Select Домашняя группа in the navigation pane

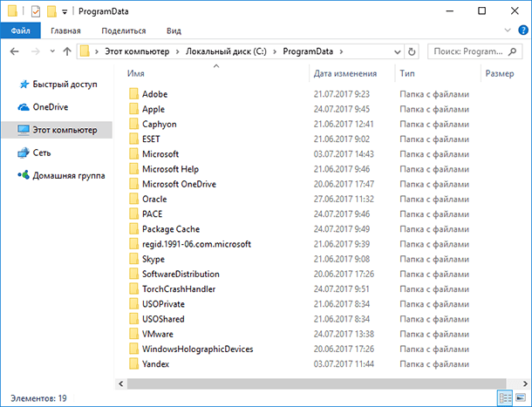pyautogui.click(x=69, y=176)
